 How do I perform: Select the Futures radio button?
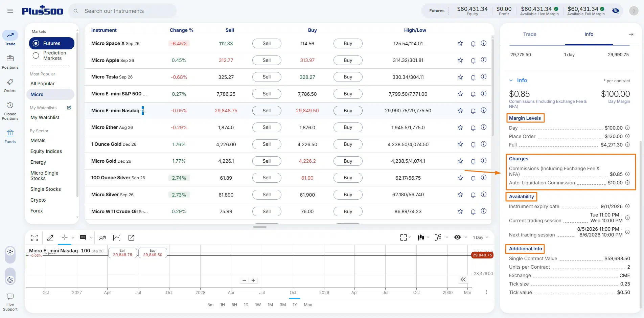pos(36,43)
